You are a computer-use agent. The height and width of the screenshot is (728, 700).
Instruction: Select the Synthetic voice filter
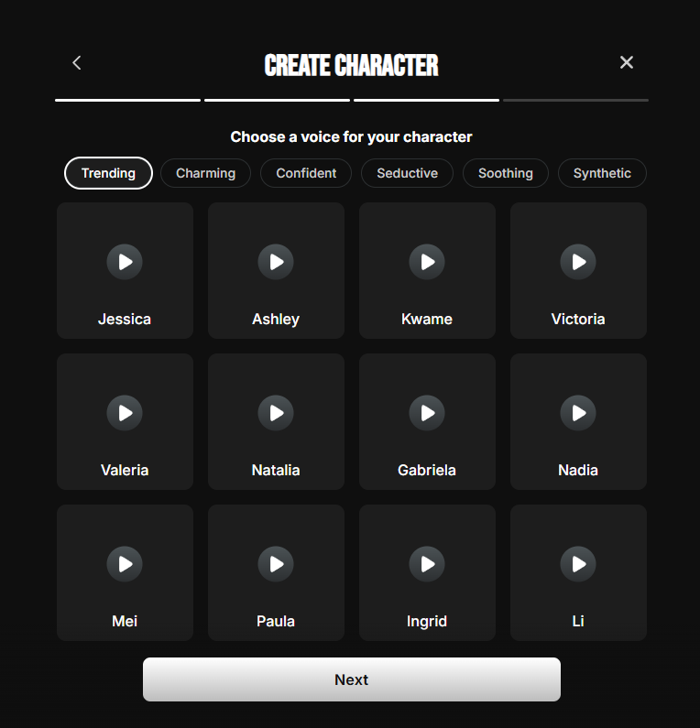[602, 173]
